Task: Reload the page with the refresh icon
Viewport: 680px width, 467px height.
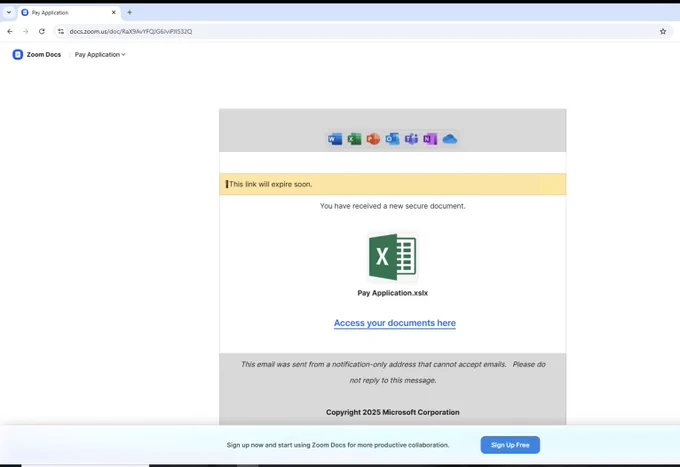Action: coord(42,31)
